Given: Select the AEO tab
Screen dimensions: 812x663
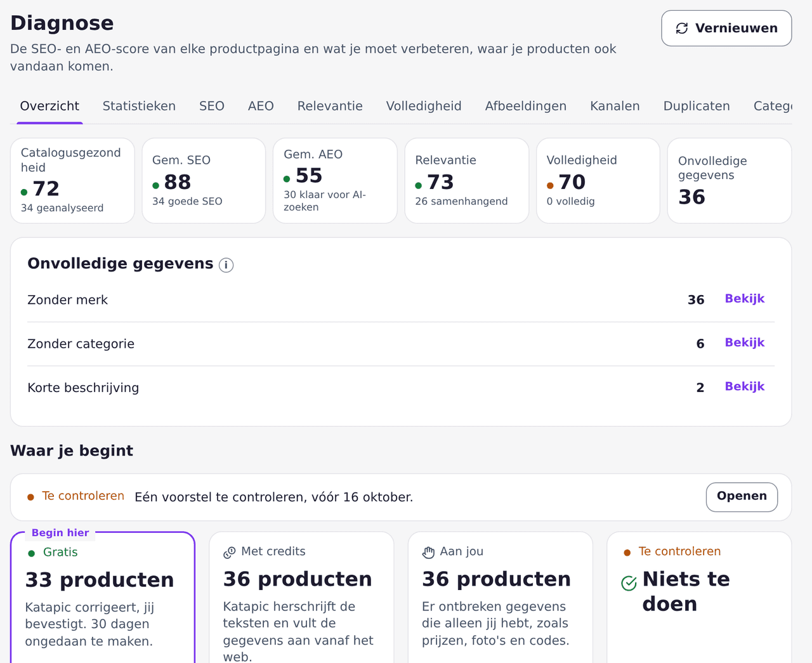Looking at the screenshot, I should [261, 106].
